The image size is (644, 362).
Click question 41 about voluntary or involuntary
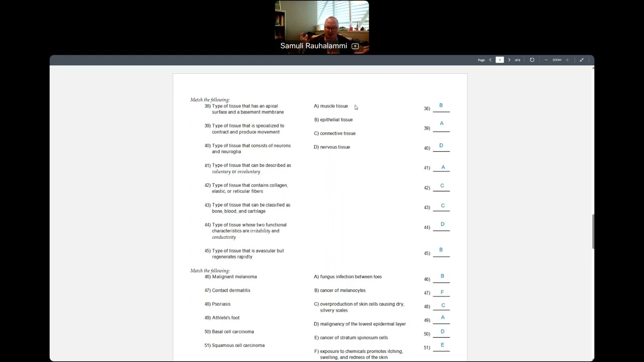click(248, 168)
